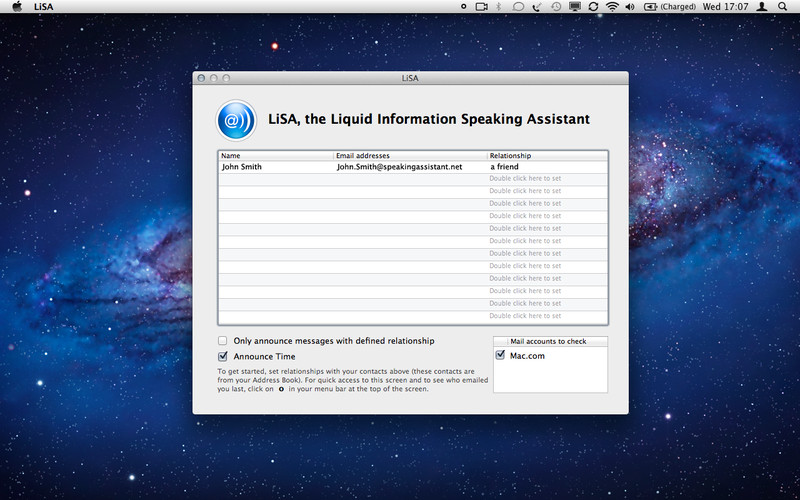Open the AirPlay display menu icon
800x500 pixels.
(x=575, y=7)
